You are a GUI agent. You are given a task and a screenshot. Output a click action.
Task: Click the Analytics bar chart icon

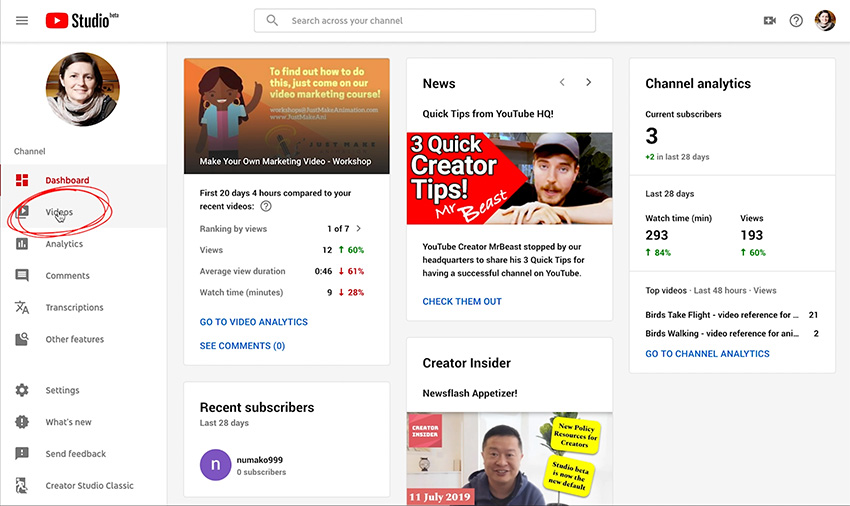22,244
